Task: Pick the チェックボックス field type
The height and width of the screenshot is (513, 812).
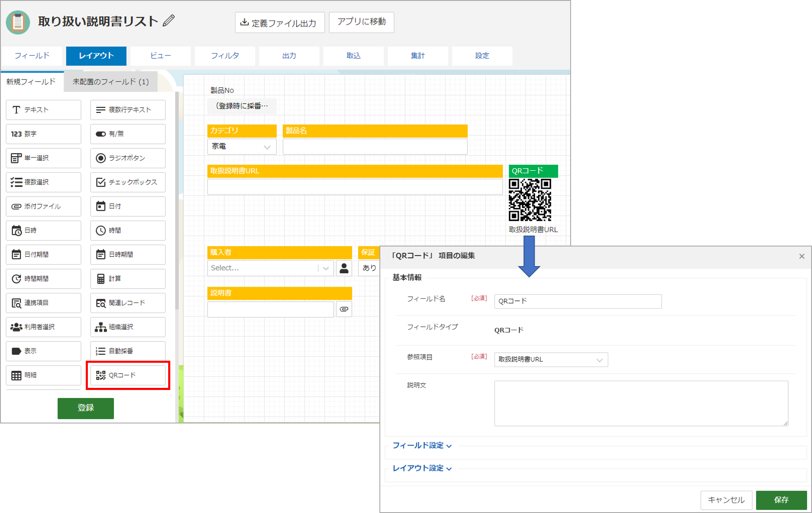Action: click(x=128, y=182)
